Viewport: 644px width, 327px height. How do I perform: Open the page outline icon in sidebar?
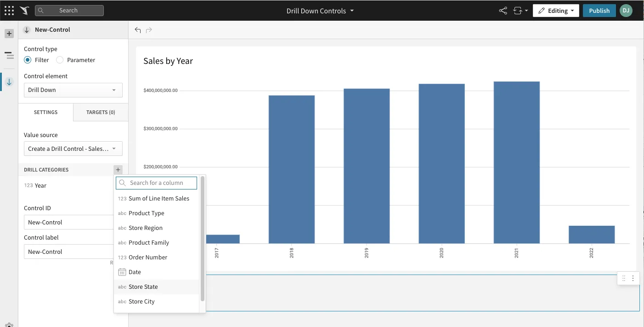pos(9,56)
